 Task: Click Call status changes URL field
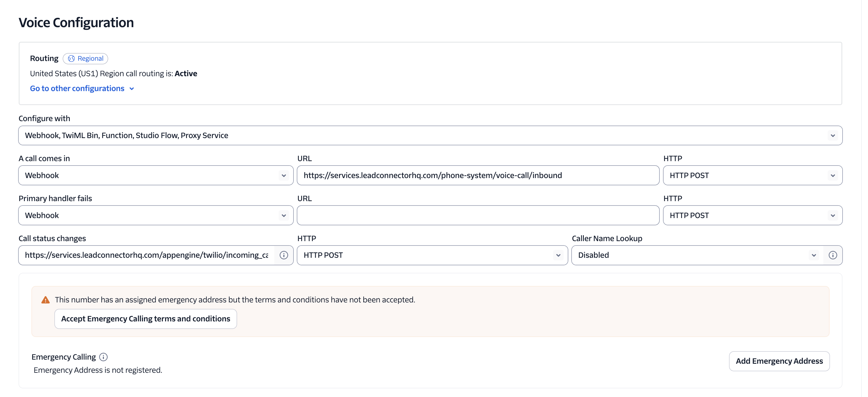click(x=147, y=255)
